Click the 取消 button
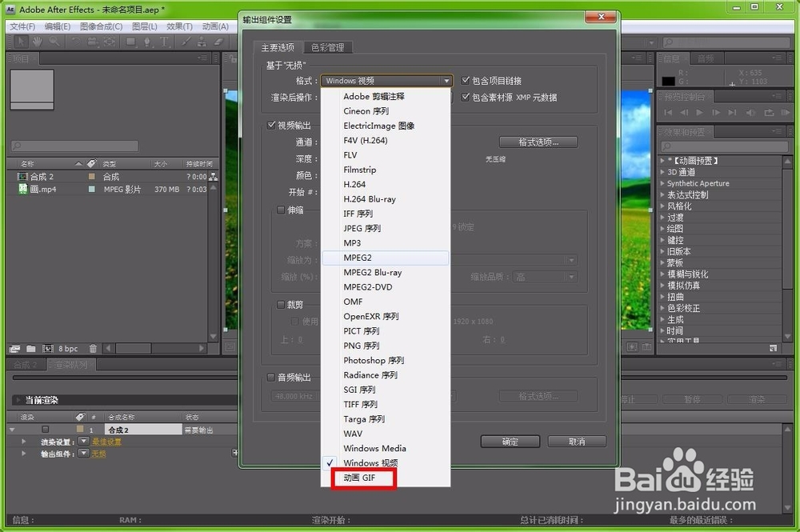800x532 pixels. 577,442
